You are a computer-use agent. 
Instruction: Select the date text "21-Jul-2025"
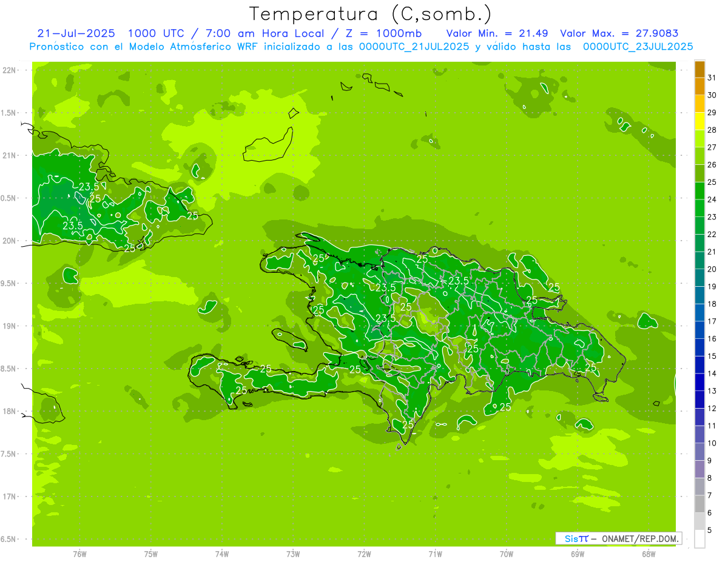click(x=75, y=33)
